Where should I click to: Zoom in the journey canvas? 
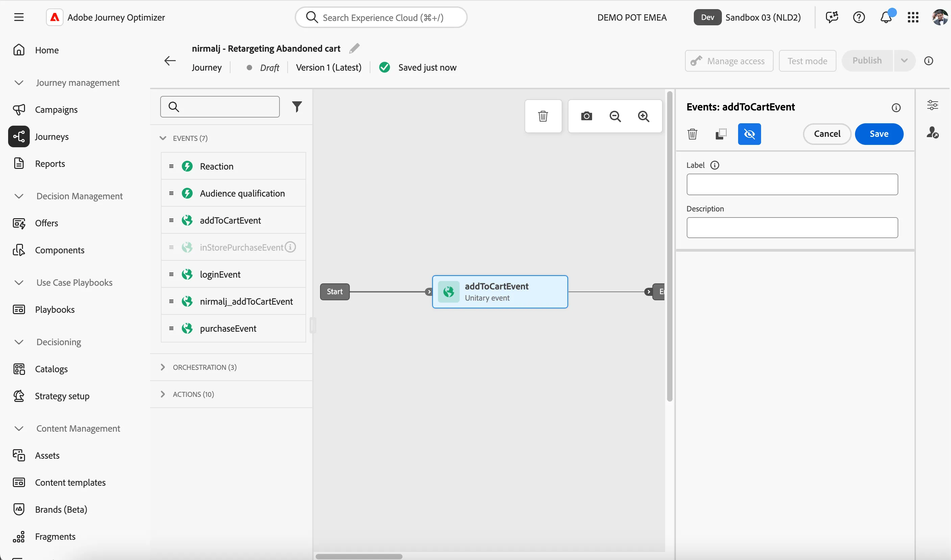click(x=644, y=116)
